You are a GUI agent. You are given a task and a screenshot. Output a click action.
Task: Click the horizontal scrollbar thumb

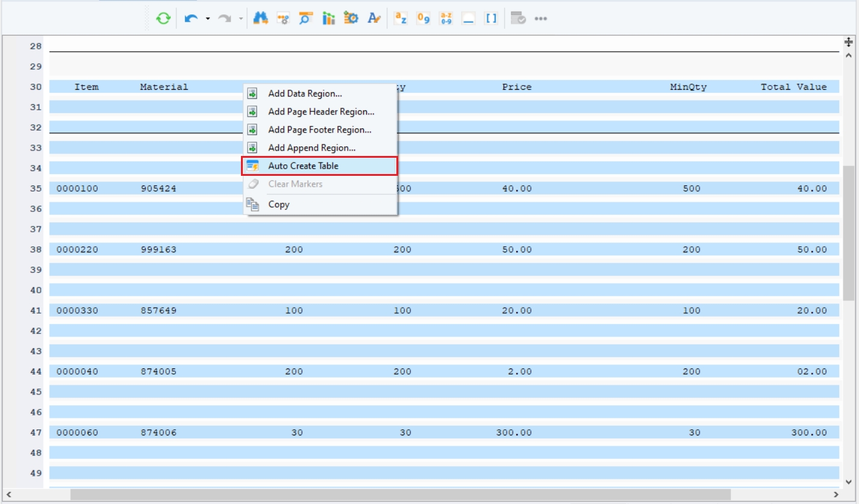(x=400, y=494)
